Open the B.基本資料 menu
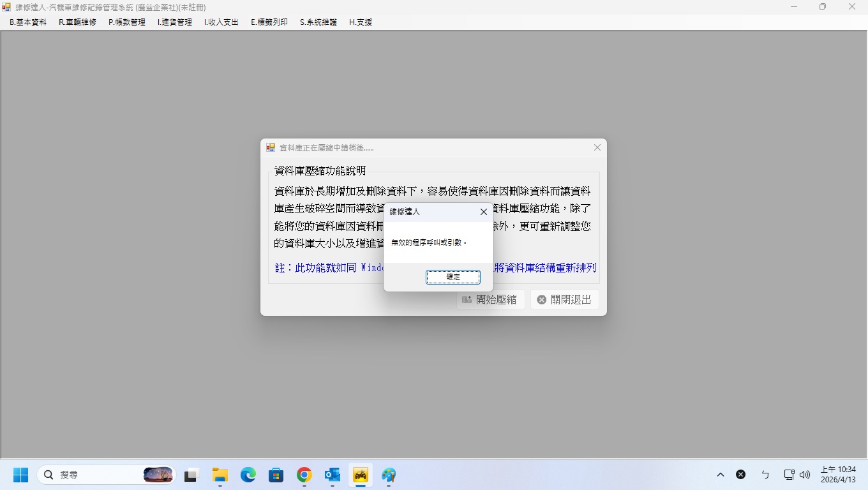868x490 pixels. point(28,22)
